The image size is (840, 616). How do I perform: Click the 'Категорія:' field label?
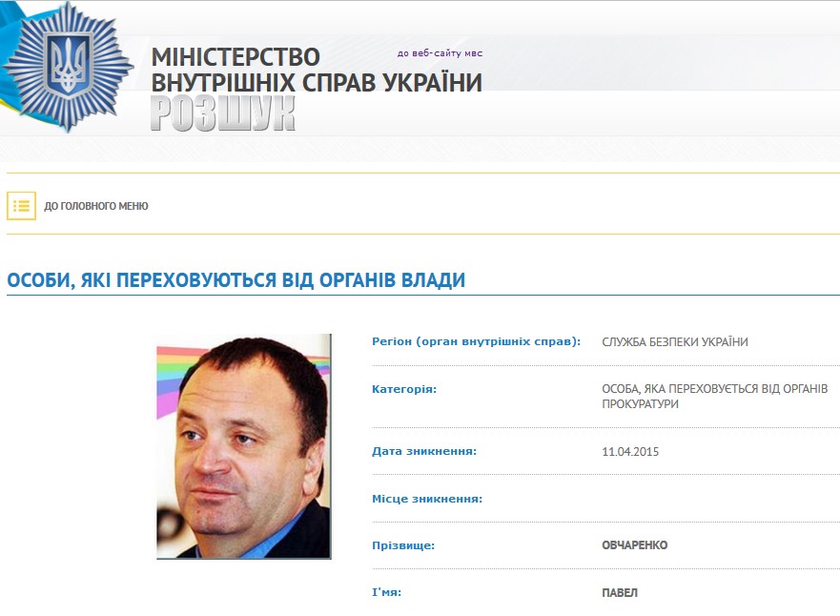click(x=404, y=389)
